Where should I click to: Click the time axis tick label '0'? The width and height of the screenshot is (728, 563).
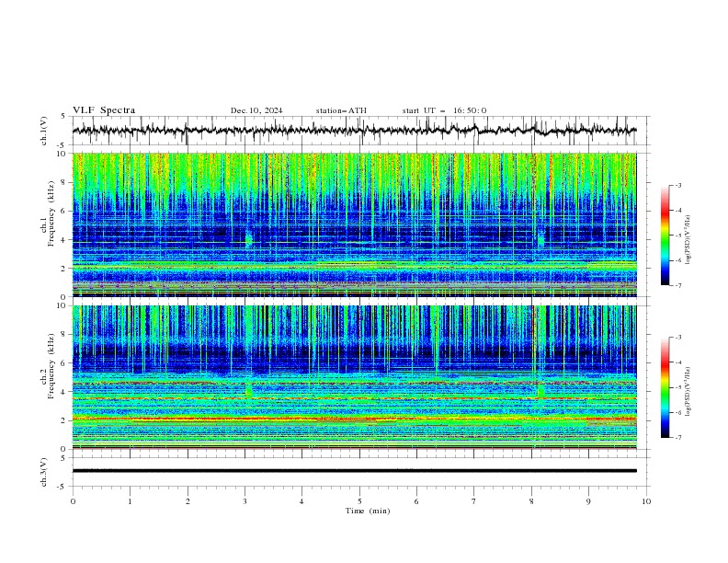click(x=73, y=501)
